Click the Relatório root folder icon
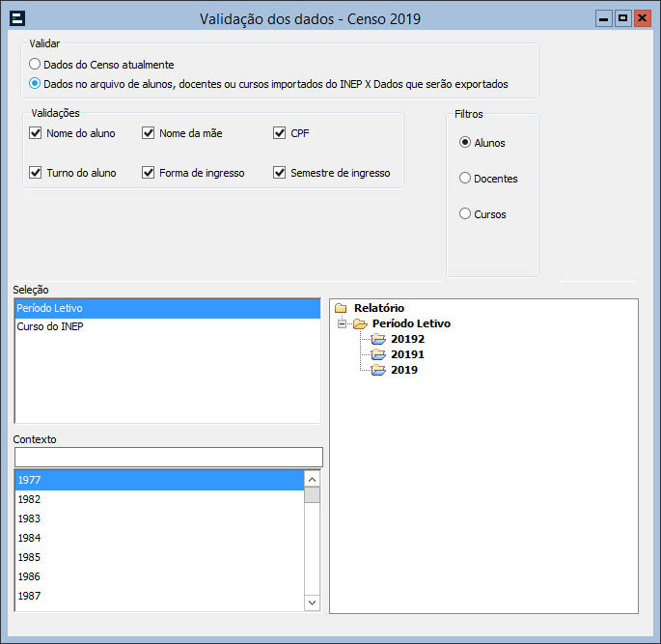Viewport: 661px width, 644px height. pyautogui.click(x=341, y=308)
